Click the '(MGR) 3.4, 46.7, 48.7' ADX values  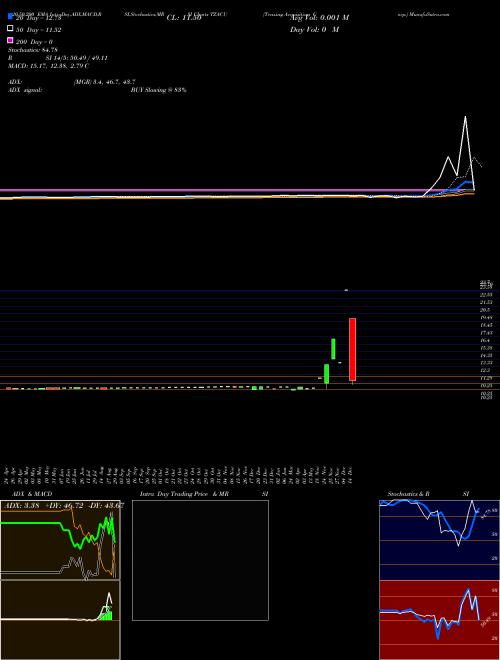pos(104,82)
